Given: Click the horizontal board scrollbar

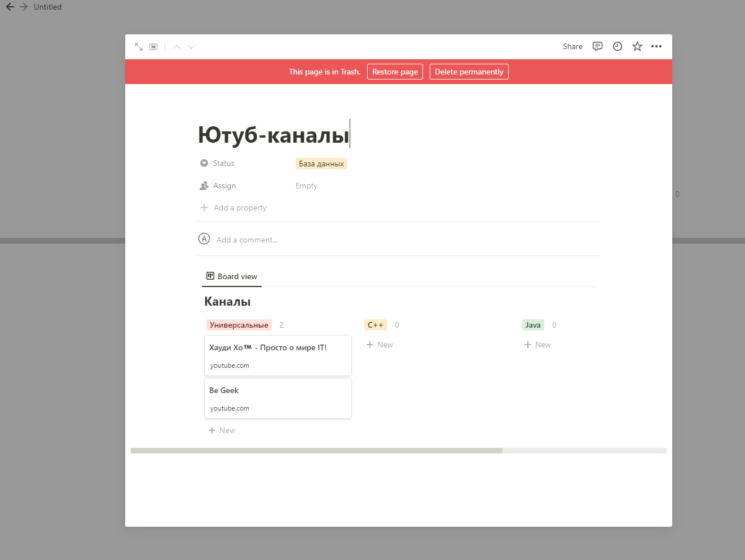Looking at the screenshot, I should click(x=316, y=451).
